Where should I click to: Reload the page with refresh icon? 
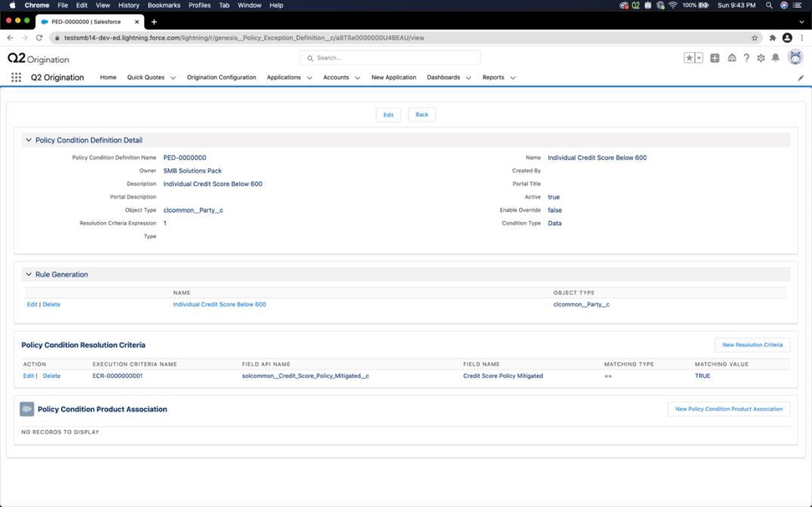[x=39, y=38]
